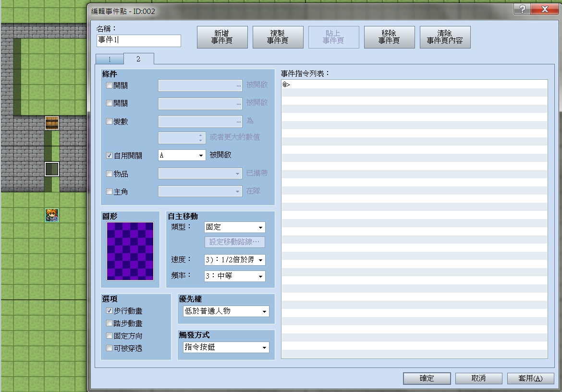Click the 複製事件頁 button
This screenshot has height=392, width=562.
(x=278, y=37)
